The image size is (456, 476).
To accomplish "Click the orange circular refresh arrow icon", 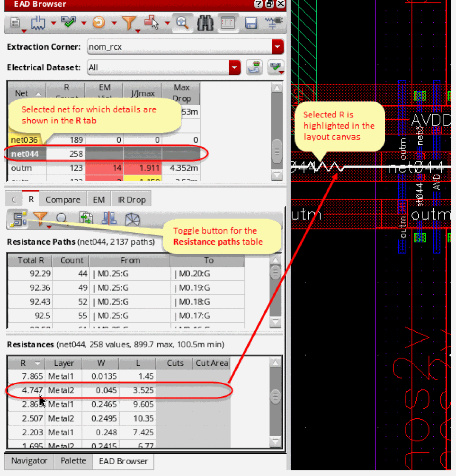I will 98,23.
